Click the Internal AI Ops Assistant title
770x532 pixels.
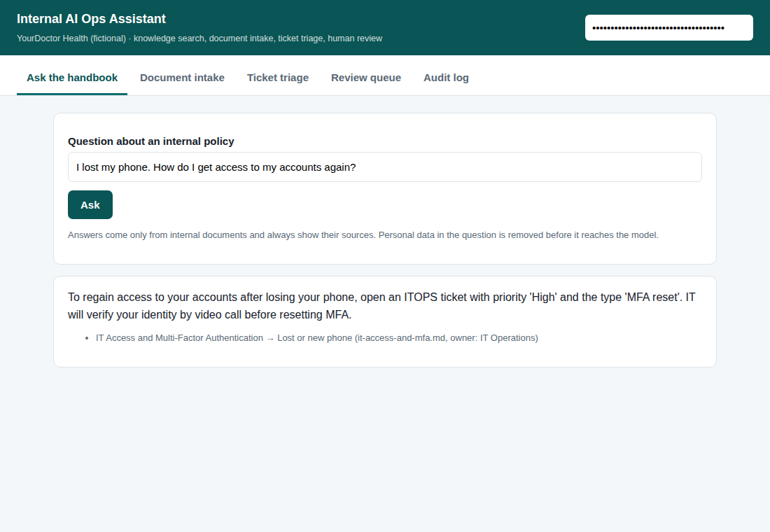[91, 19]
